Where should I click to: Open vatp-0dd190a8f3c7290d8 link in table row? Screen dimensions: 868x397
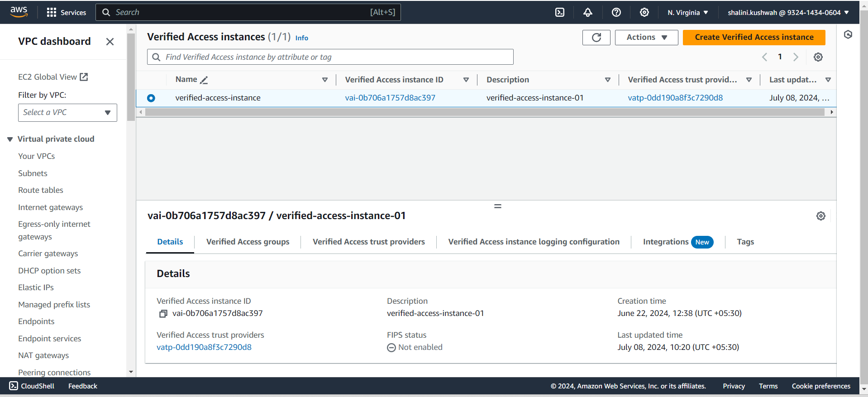(675, 98)
